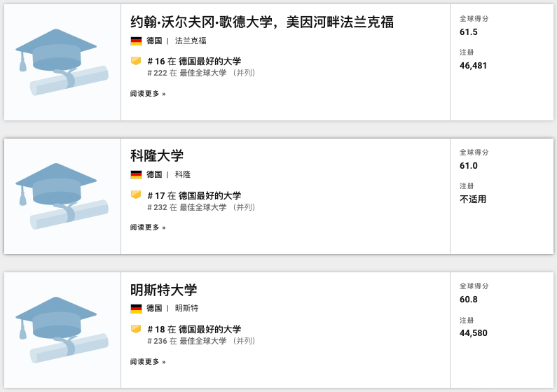Open the 约翰·沃尔夫冈·歌德大学 title link
The width and height of the screenshot is (557, 392).
tap(261, 22)
